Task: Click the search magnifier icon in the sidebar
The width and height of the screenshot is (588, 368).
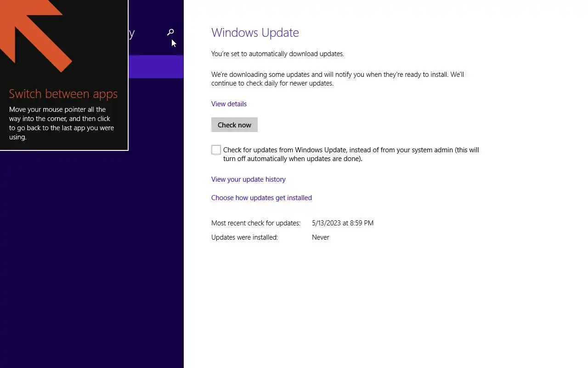Action: click(170, 32)
